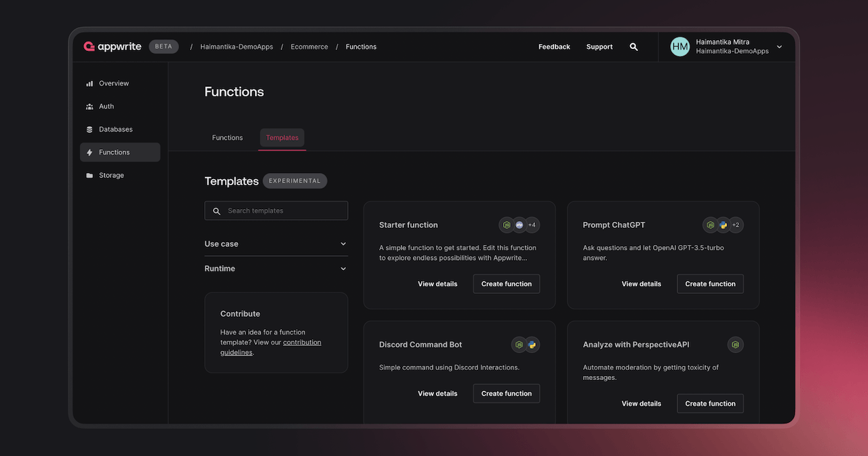Click the PHP runtime icon on Starter function
Screen dimensions: 868x456
click(519, 225)
